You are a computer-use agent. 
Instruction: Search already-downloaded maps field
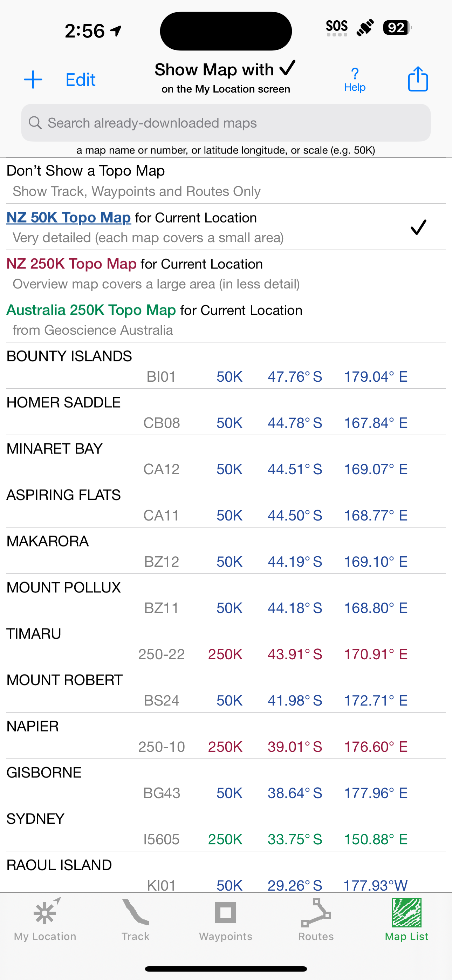(226, 123)
